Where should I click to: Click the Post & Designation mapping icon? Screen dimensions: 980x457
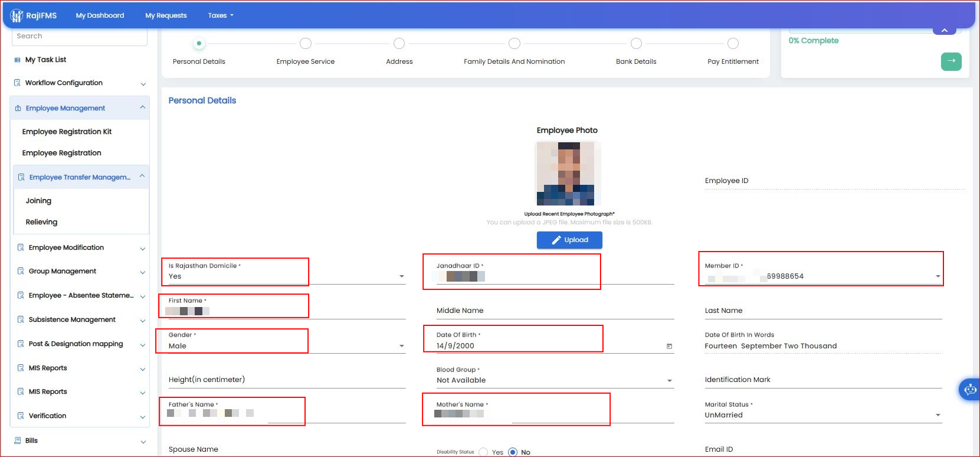(21, 344)
